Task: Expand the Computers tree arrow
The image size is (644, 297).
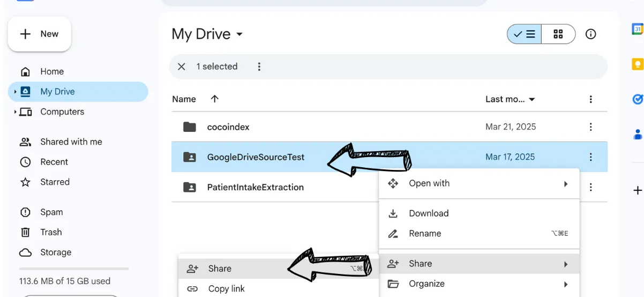Action: [x=15, y=112]
